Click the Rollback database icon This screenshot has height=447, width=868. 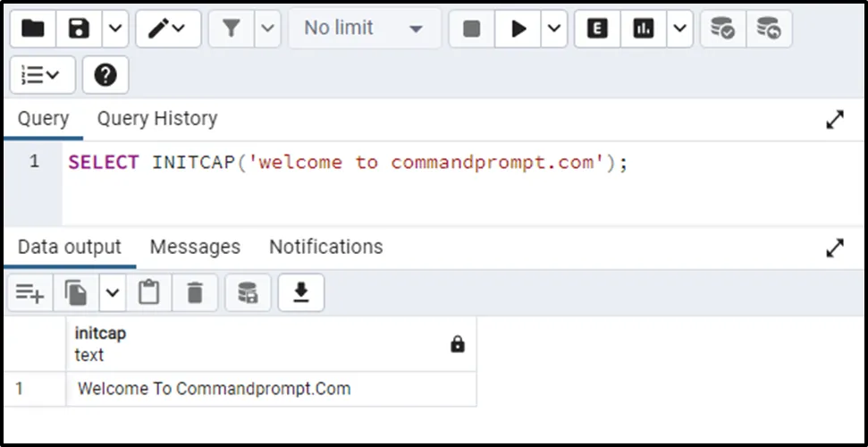point(768,29)
